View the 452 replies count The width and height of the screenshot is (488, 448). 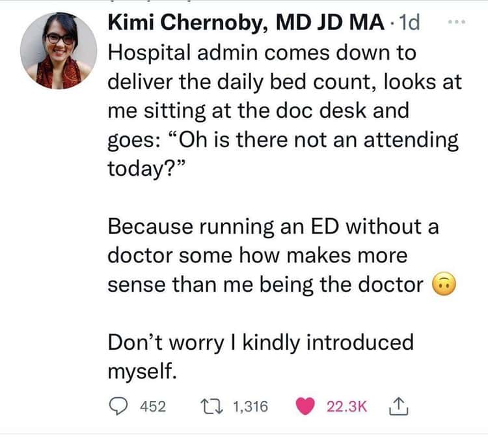click(x=153, y=406)
